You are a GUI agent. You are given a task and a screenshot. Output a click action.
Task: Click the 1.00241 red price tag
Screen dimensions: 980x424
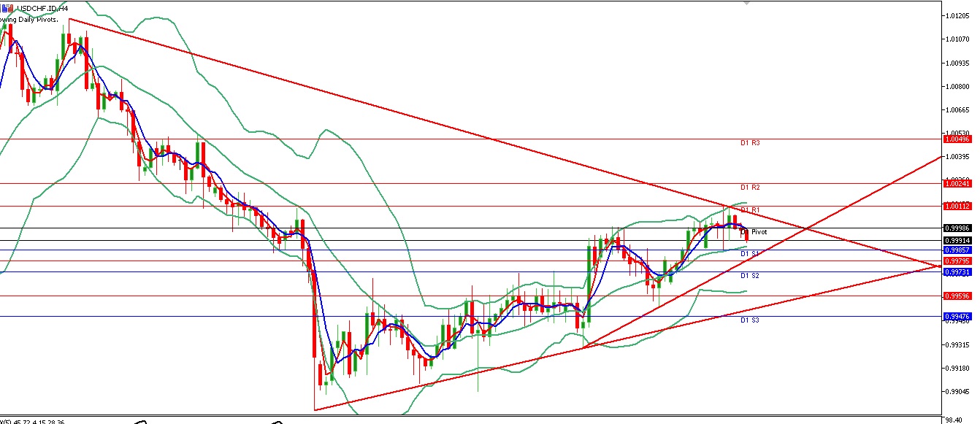(x=956, y=184)
